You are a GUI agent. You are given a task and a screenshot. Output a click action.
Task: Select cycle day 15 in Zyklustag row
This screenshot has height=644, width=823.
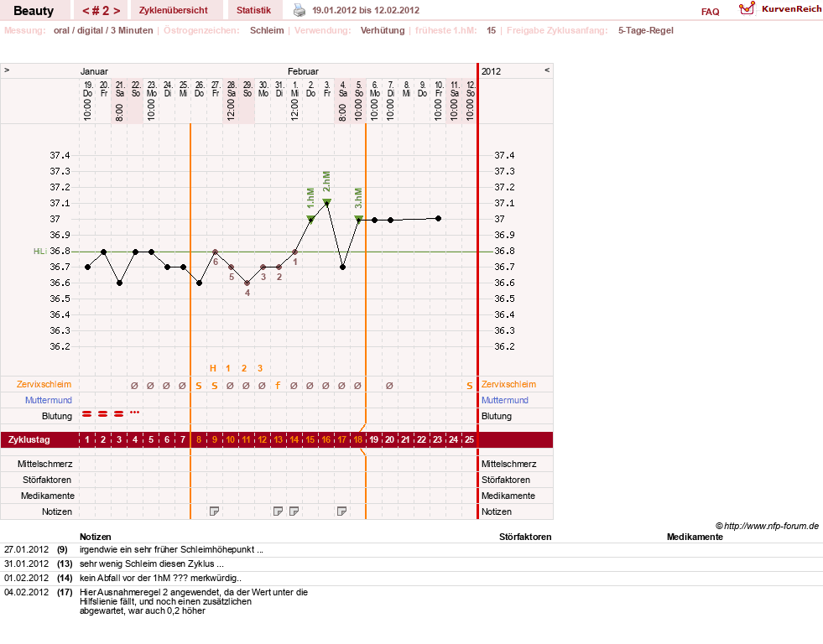(x=310, y=439)
